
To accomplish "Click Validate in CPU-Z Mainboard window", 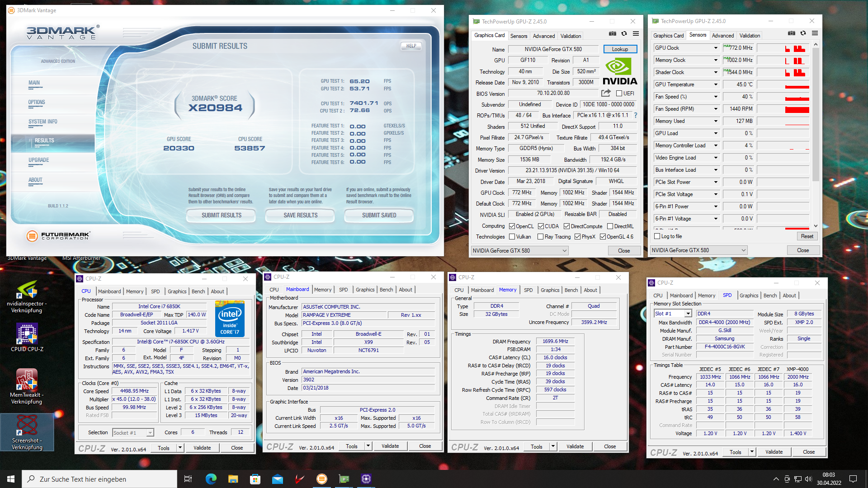I will coord(390,446).
